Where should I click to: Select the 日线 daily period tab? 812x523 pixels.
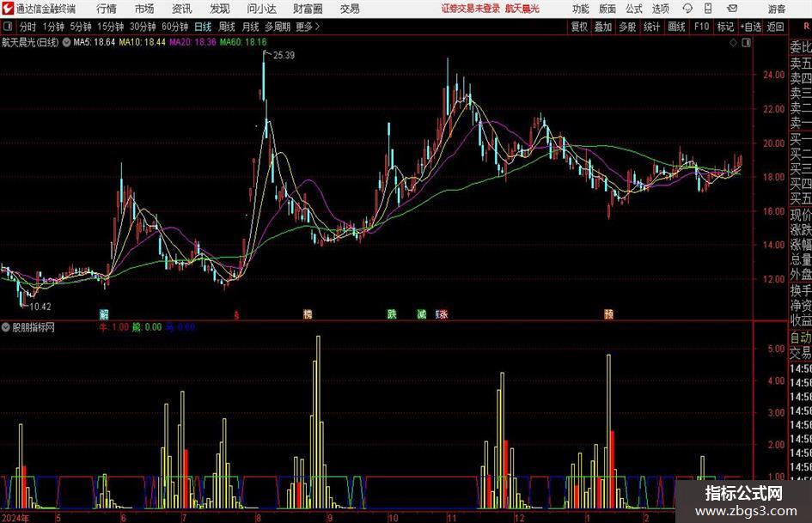click(203, 27)
